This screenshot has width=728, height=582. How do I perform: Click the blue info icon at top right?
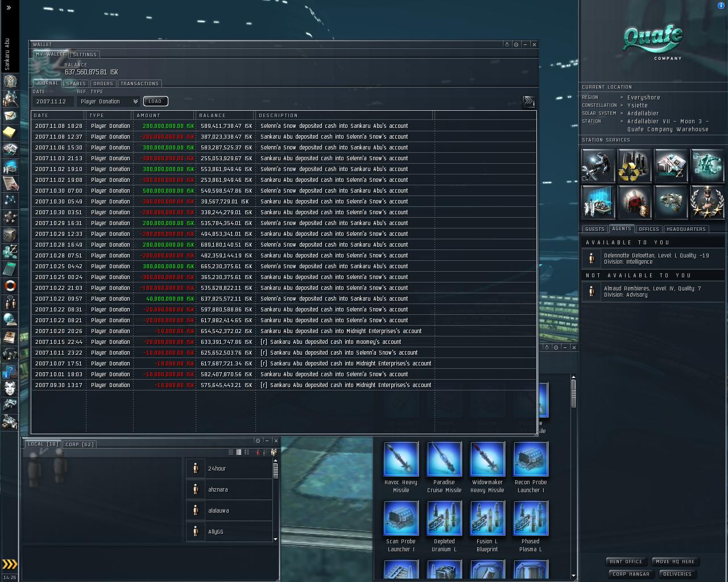(722, 5)
